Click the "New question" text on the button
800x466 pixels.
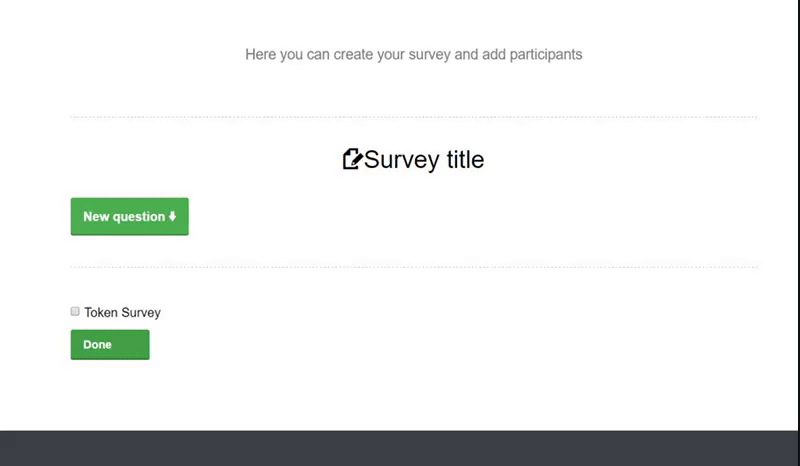click(x=123, y=216)
